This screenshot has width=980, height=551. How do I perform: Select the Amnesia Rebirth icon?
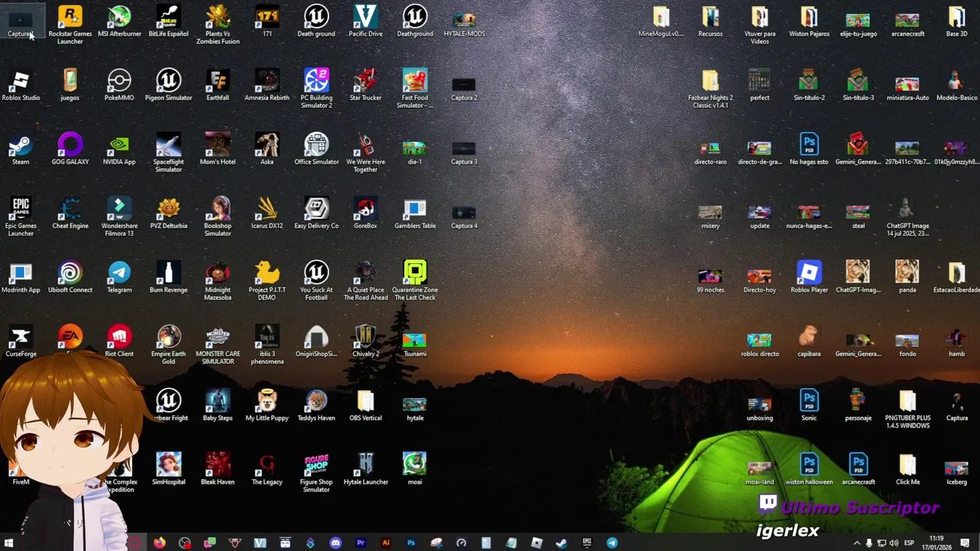point(267,85)
